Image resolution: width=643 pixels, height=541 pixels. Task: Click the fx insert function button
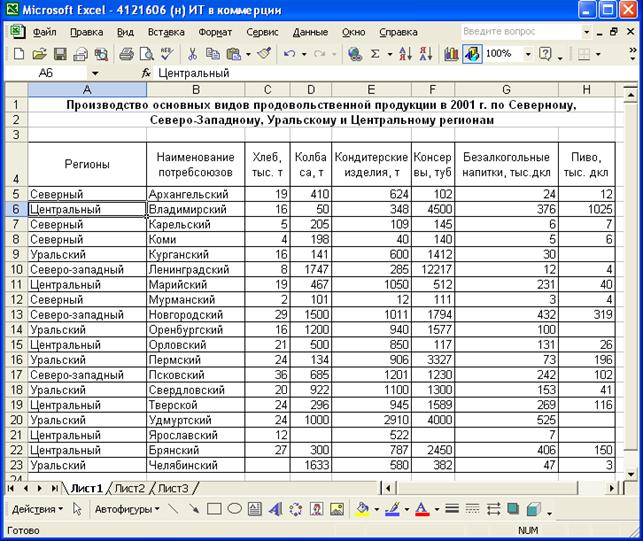tap(146, 73)
